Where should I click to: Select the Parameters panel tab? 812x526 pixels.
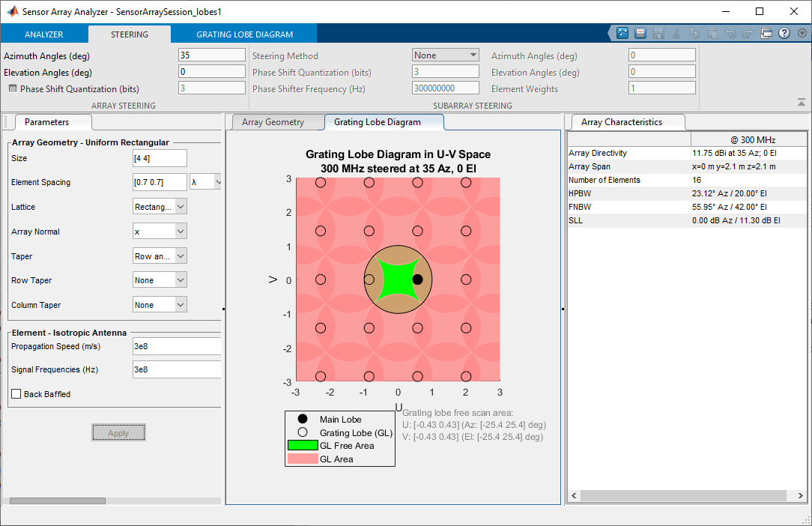[x=46, y=122]
